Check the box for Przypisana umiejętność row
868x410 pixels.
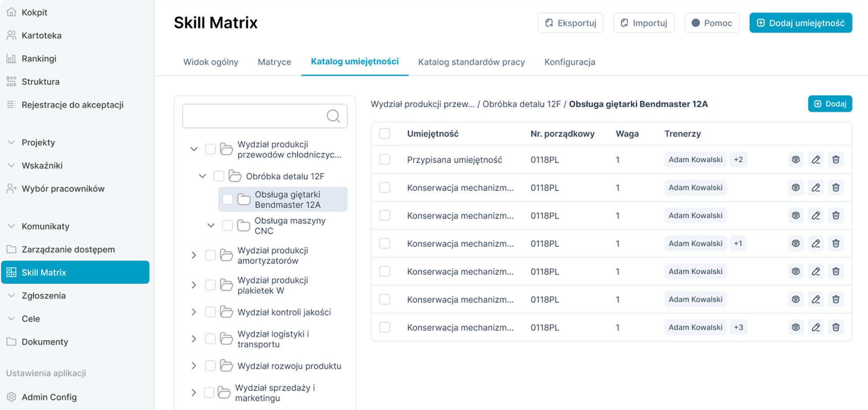[385, 160]
